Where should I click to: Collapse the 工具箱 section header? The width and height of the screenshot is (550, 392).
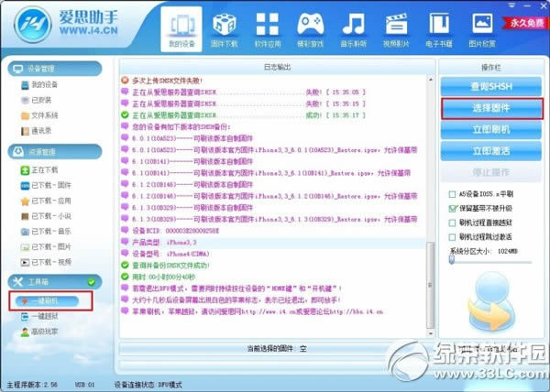[x=55, y=282]
